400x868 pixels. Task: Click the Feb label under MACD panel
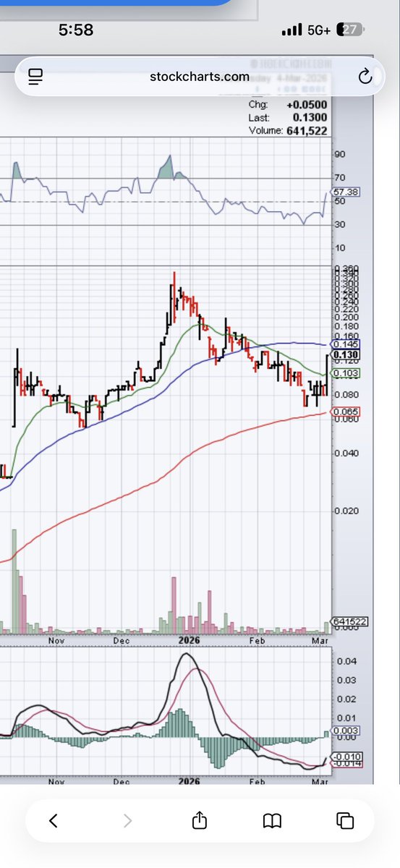click(257, 782)
